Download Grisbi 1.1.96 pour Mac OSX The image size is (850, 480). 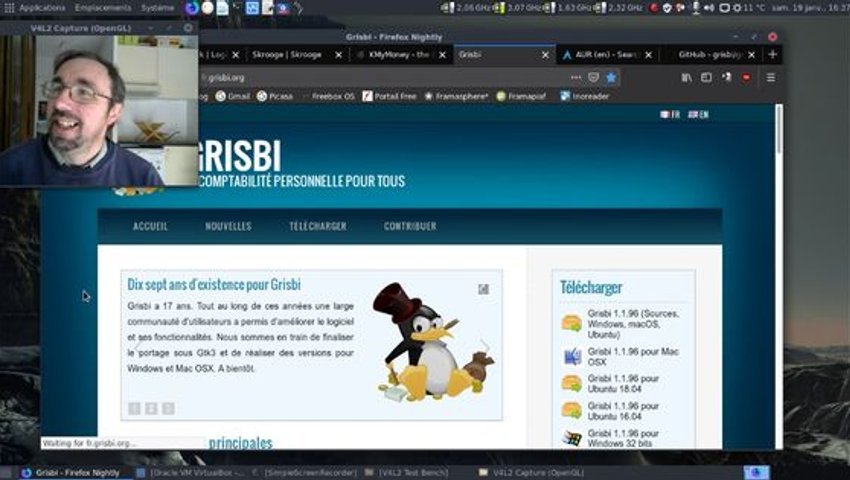coord(633,356)
